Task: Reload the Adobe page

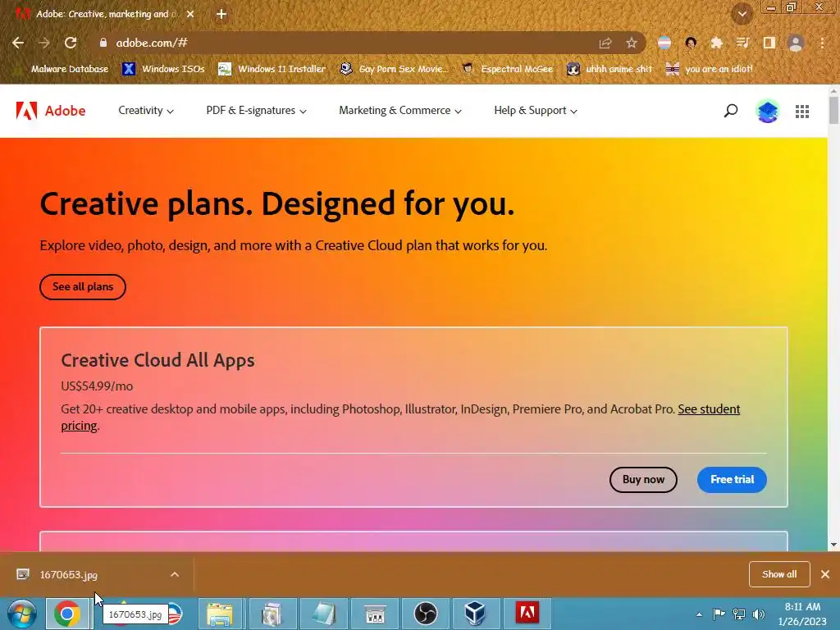Action: coord(71,43)
